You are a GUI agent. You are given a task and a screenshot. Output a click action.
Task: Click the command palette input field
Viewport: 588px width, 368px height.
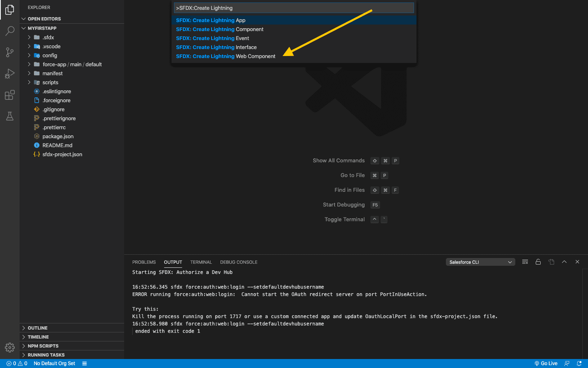point(294,8)
